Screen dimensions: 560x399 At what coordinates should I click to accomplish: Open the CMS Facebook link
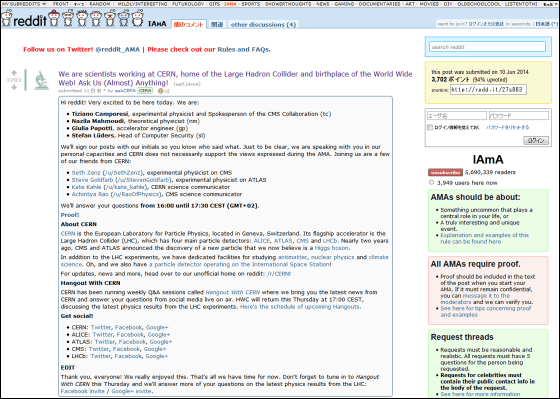tap(126, 349)
